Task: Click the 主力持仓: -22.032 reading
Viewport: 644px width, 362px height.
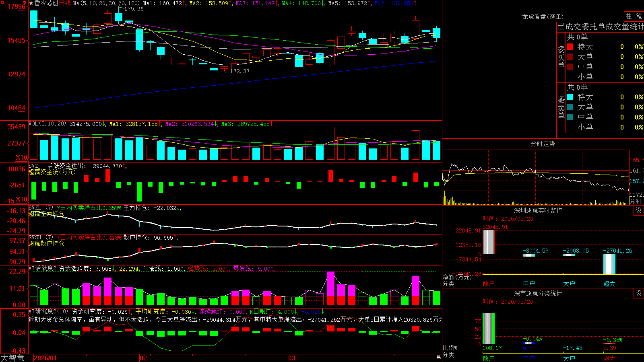Action: pos(150,208)
